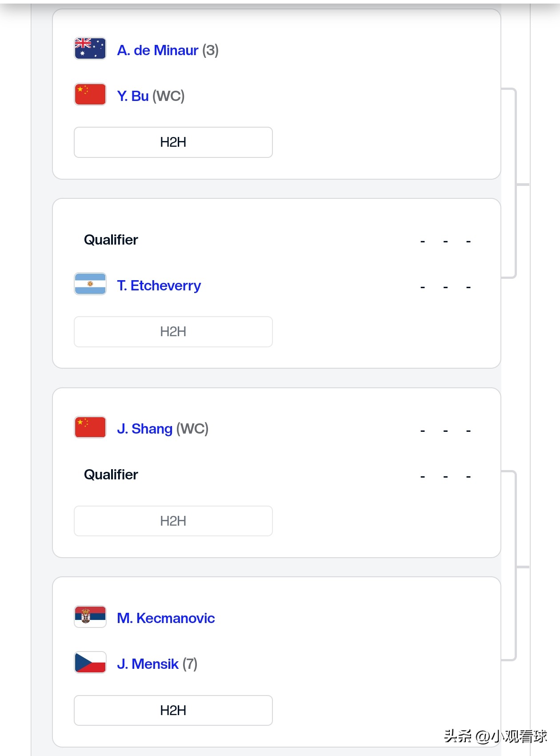Open M. Kecmanovic player profile
This screenshot has height=756, width=560.
coord(166,618)
